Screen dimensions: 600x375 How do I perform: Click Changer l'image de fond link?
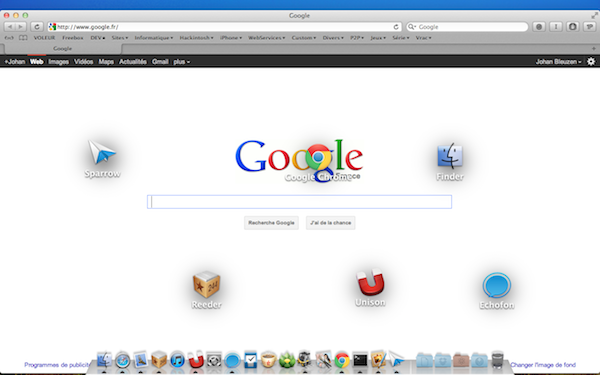click(543, 365)
